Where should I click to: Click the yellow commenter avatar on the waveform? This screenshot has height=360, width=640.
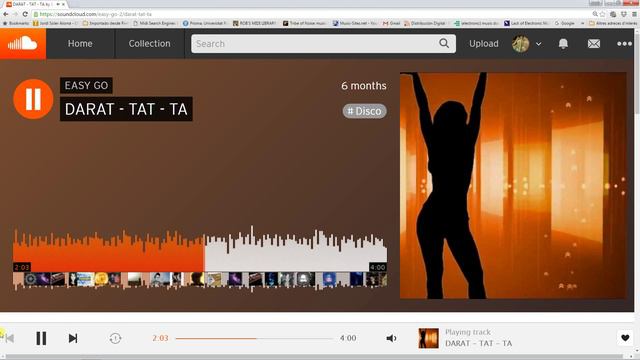101,279
